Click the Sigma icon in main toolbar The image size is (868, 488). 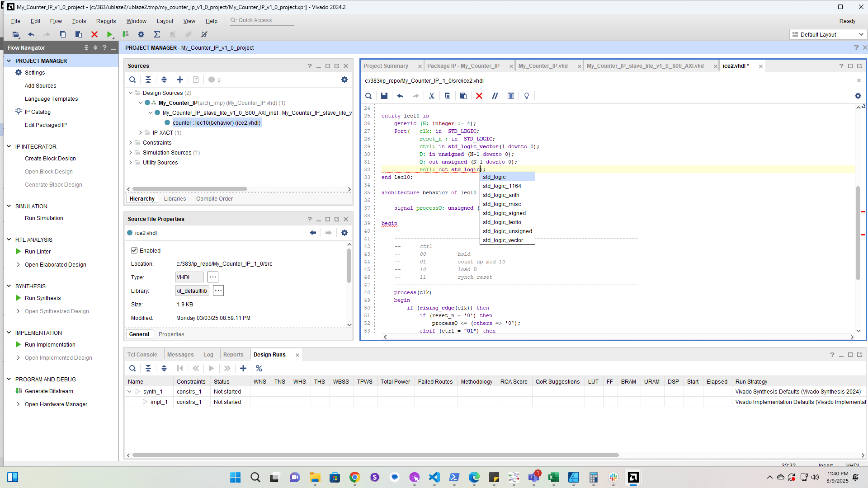coord(157,34)
